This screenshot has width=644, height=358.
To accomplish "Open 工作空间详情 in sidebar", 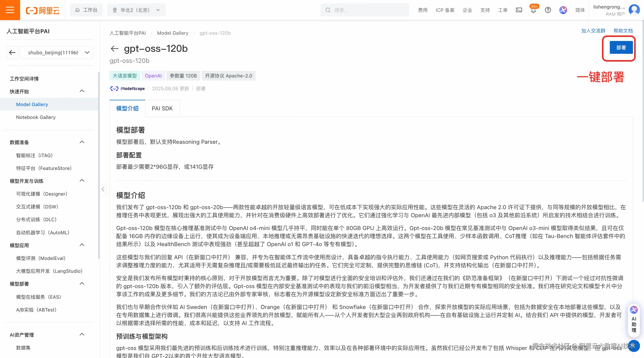I will pyautogui.click(x=24, y=79).
